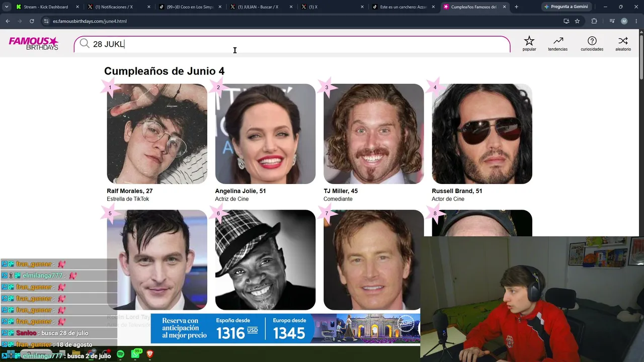Open TJ Miller photo card
This screenshot has height=362, width=644.
[374, 134]
